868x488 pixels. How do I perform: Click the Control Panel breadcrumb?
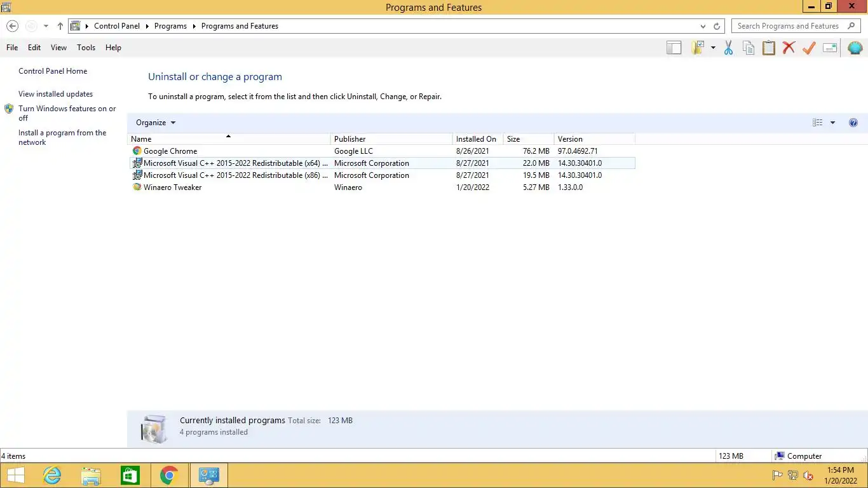click(117, 26)
